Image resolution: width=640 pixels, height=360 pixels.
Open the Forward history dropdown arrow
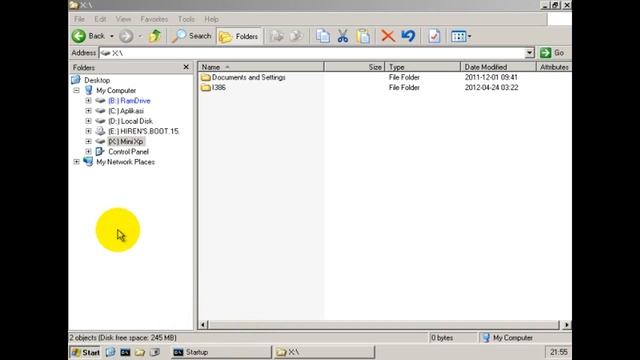(140, 36)
